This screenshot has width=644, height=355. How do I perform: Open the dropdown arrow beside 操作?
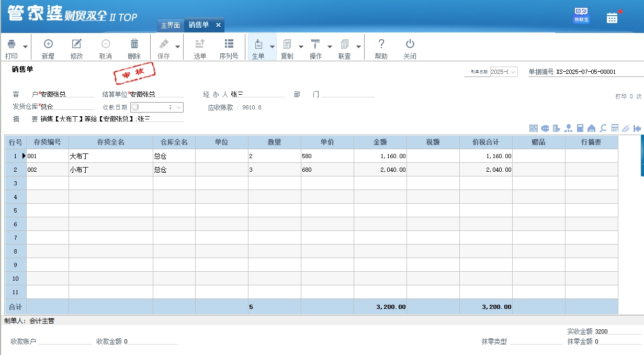pyautogui.click(x=330, y=47)
